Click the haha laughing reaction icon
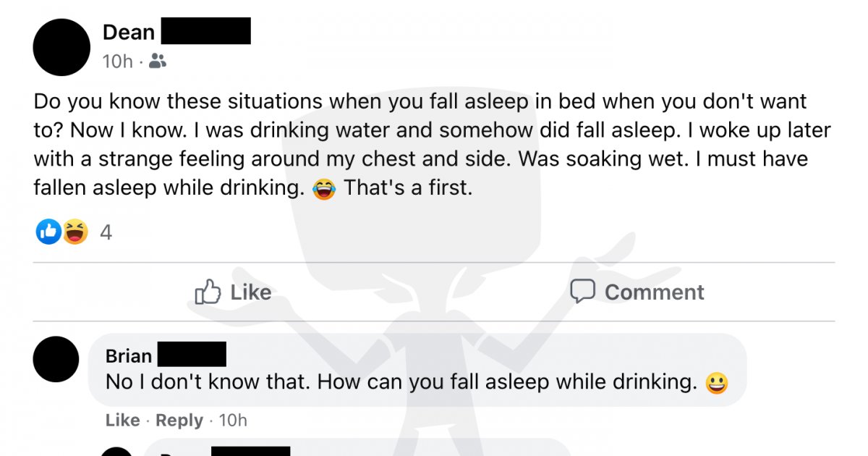The width and height of the screenshot is (868, 456). point(75,232)
